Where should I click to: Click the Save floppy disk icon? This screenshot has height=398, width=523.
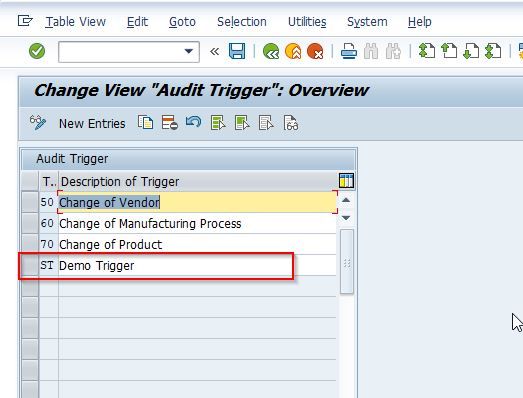coord(237,51)
